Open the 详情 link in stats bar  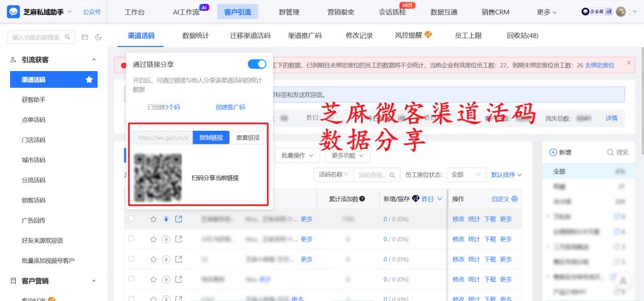tap(611, 118)
